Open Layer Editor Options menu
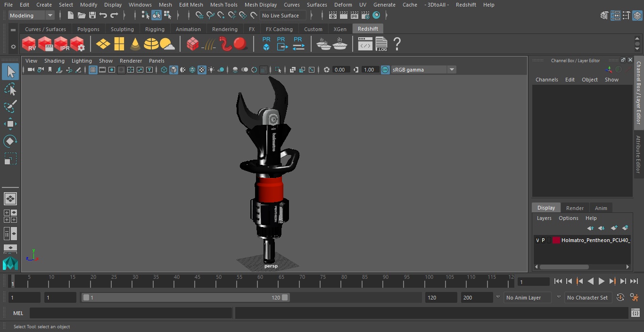Viewport: 644px width, 332px height. click(569, 218)
